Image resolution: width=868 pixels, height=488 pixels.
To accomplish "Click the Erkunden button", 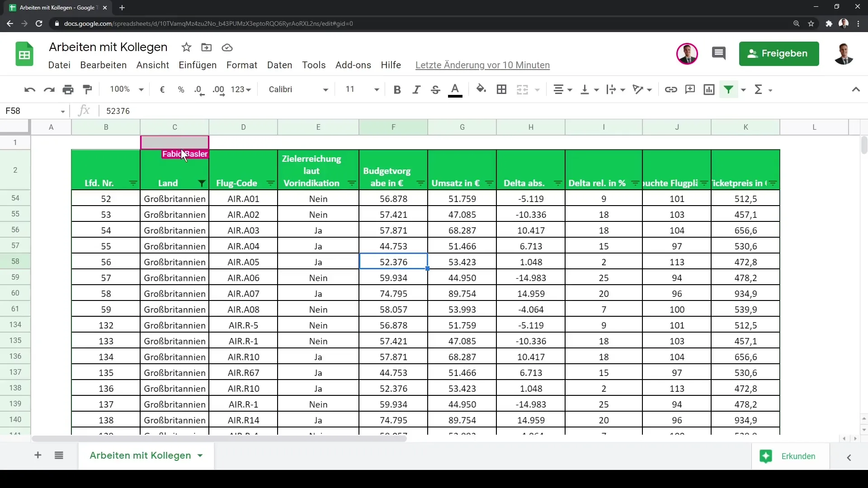I will 797,456.
